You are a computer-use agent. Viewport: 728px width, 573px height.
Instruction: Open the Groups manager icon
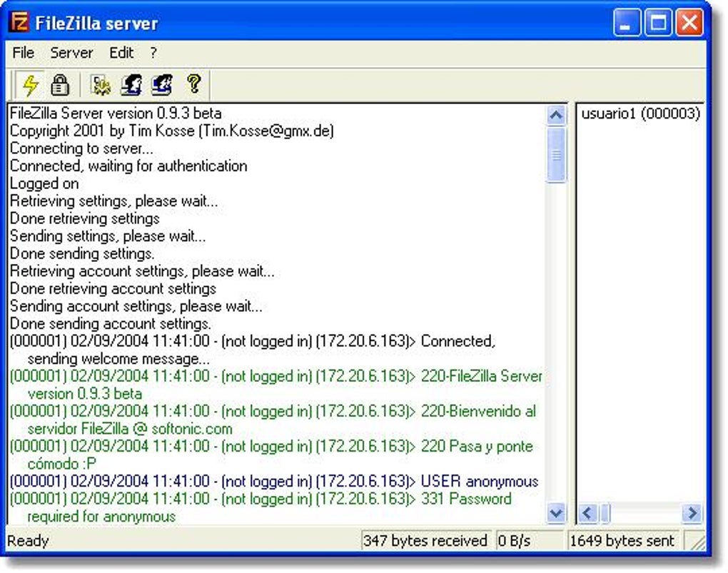pos(163,85)
